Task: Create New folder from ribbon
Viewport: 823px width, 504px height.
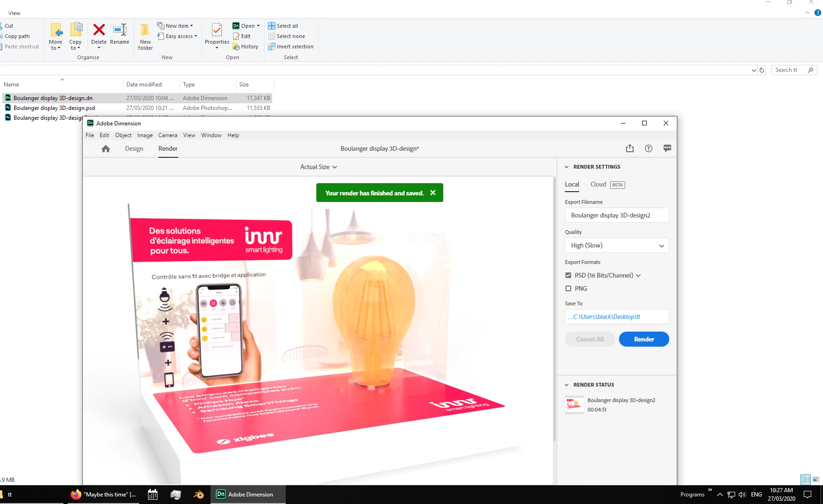Action: pos(145,36)
